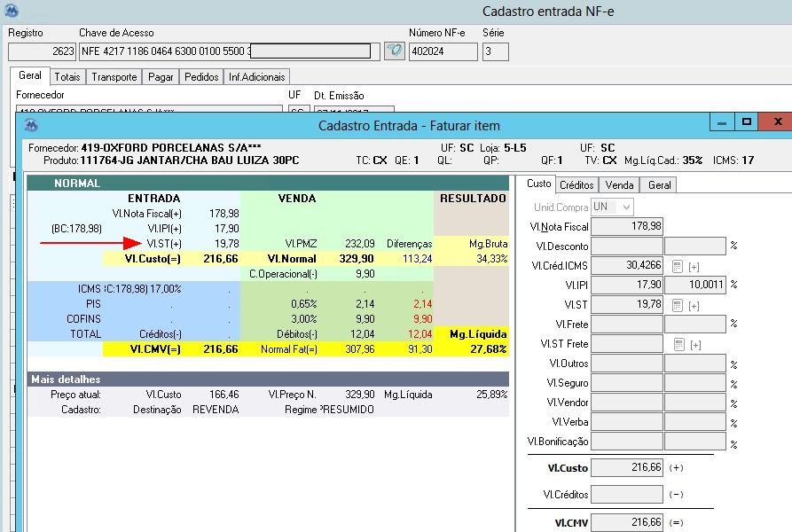Click the Número NF-e field
Screen dimensions: 792x532
point(443,51)
